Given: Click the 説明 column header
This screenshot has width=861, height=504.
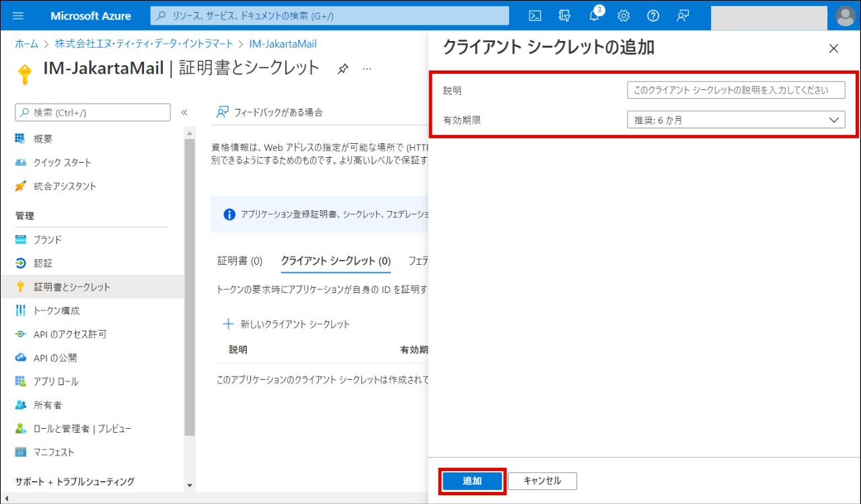Looking at the screenshot, I should pos(238,350).
